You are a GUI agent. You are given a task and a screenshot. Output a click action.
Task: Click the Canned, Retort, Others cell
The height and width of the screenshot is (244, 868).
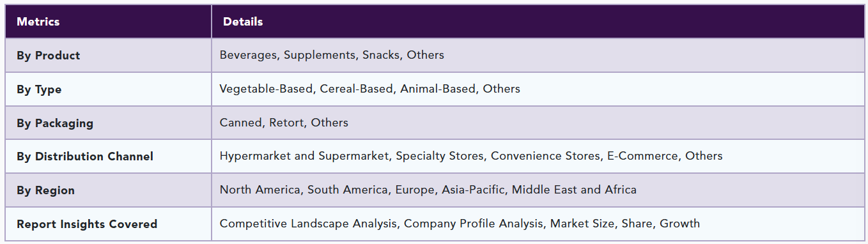[x=538, y=123]
